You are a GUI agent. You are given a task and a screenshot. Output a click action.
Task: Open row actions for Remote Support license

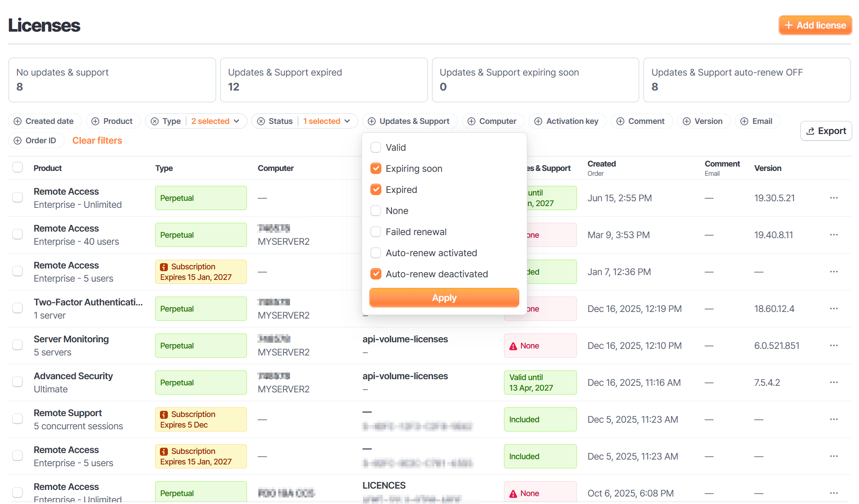834,419
